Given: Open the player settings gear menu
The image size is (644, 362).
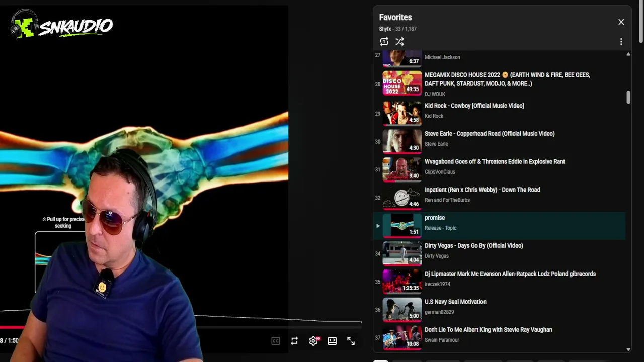Looking at the screenshot, I should tap(313, 341).
